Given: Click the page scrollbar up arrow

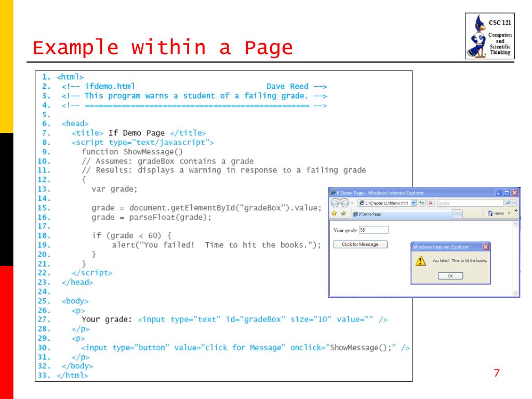Looking at the screenshot, I should point(515,224).
